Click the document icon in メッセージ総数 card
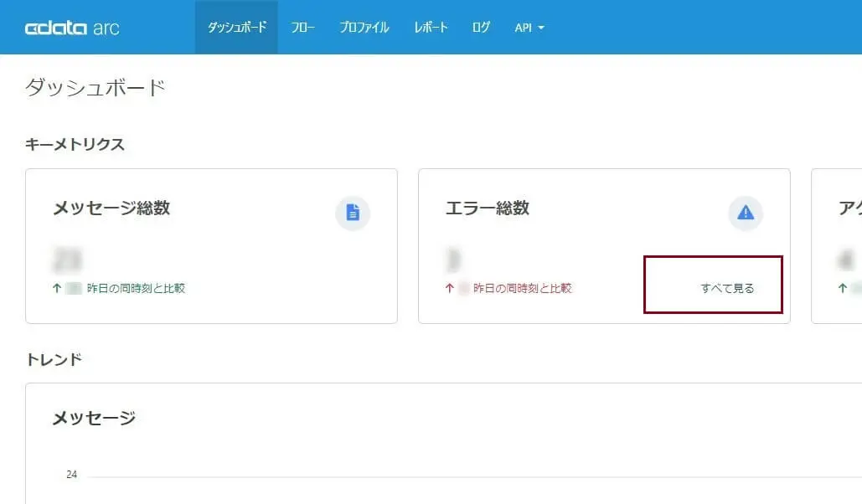The height and width of the screenshot is (504, 862). (x=353, y=213)
